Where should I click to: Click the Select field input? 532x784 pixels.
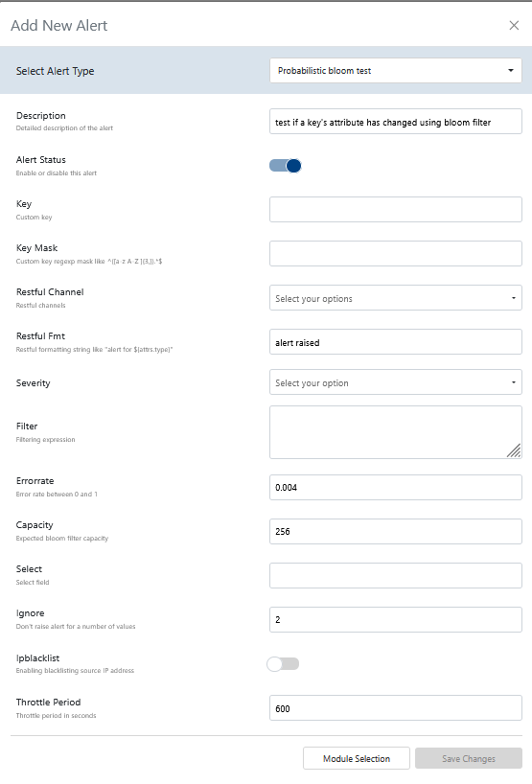[396, 575]
